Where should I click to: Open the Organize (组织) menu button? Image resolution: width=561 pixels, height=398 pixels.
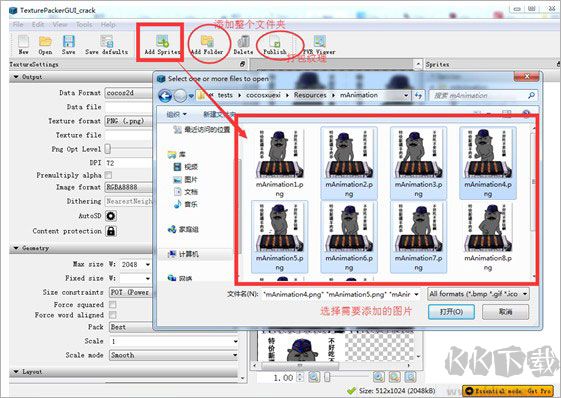pyautogui.click(x=177, y=114)
